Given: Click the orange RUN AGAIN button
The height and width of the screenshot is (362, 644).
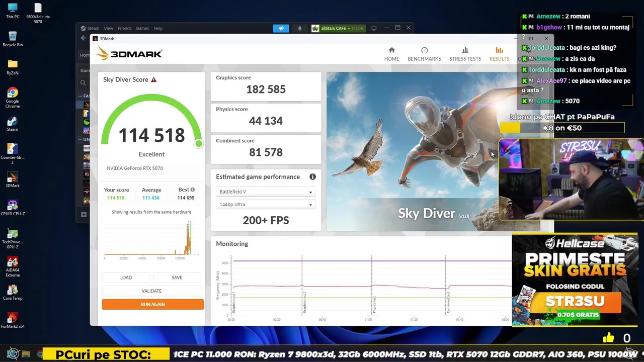Looking at the screenshot, I should point(152,304).
